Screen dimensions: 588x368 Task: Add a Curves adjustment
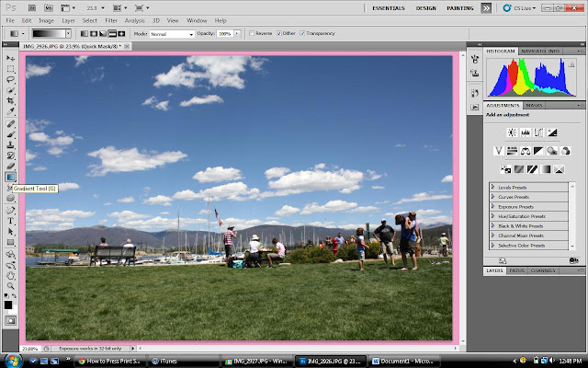point(538,132)
